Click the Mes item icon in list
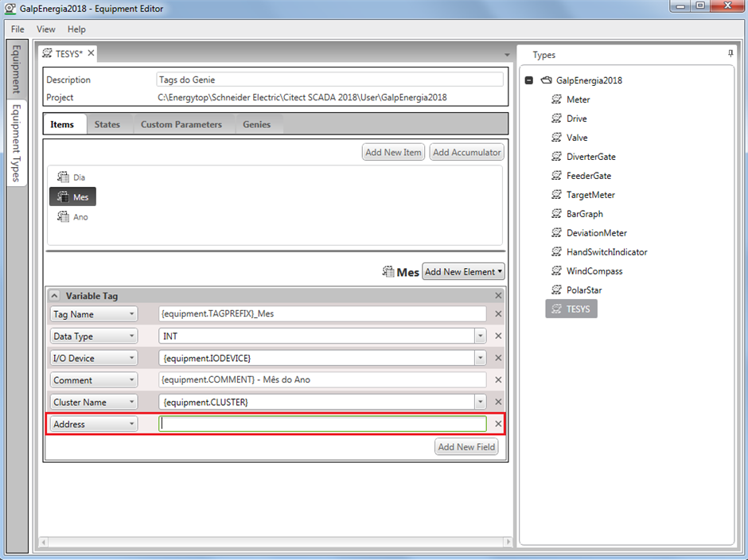748x560 pixels. 63,196
